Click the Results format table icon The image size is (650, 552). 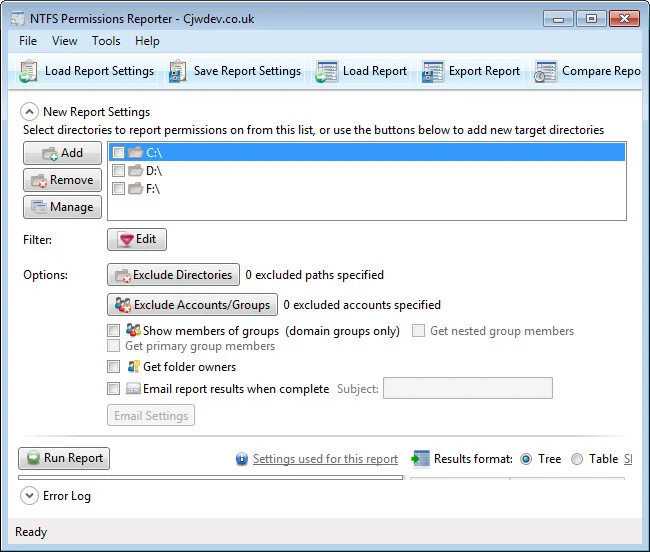420,458
